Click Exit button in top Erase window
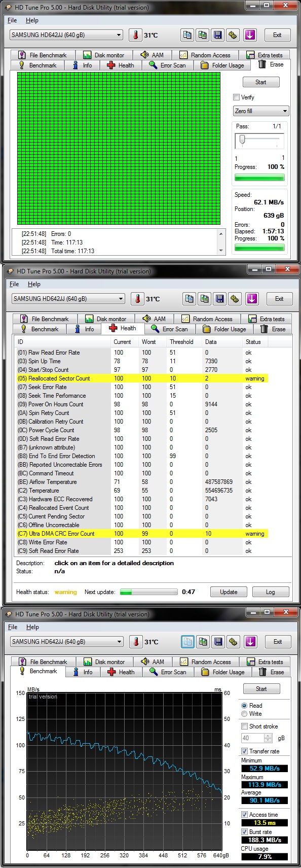Image resolution: width=301 pixels, height=868 pixels. tap(277, 35)
